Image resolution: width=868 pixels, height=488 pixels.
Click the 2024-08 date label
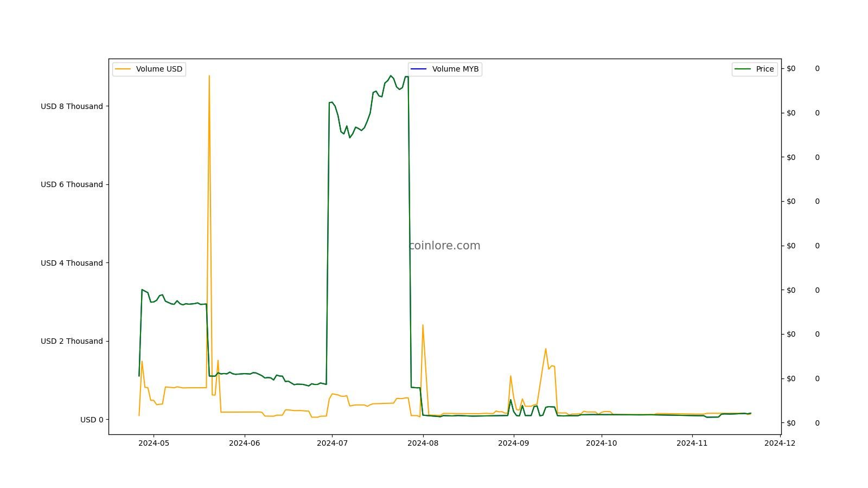pyautogui.click(x=423, y=443)
